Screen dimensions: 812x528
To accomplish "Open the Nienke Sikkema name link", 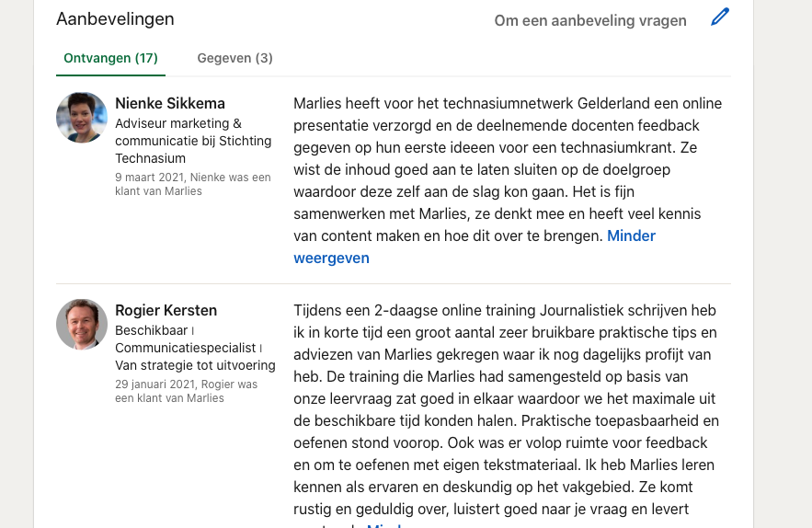I will pos(170,103).
